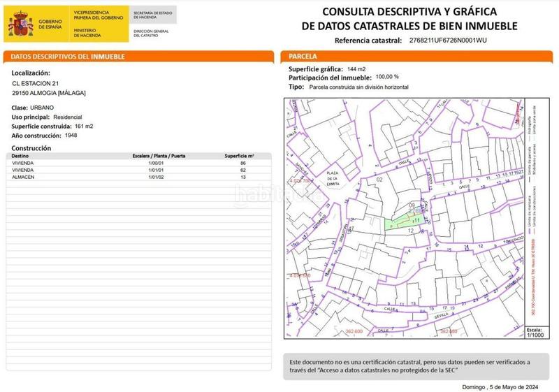Click the Superficie m² column header

(x=239, y=156)
